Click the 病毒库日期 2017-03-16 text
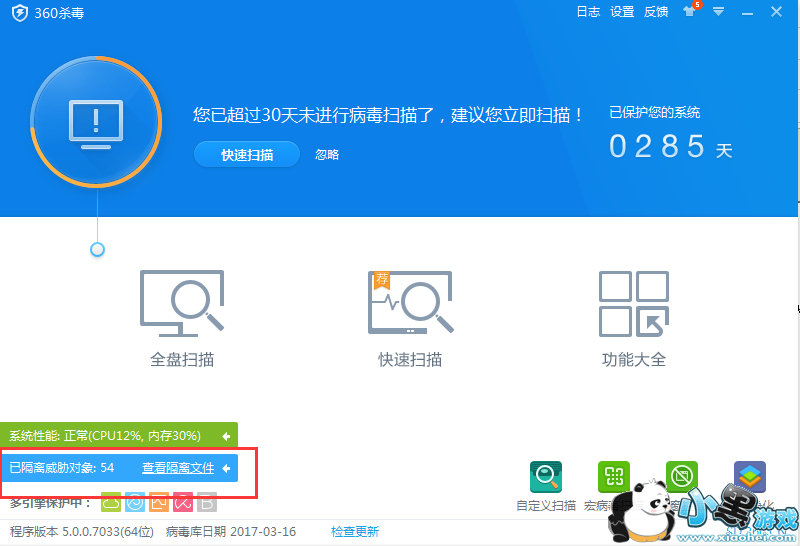 coord(231,532)
